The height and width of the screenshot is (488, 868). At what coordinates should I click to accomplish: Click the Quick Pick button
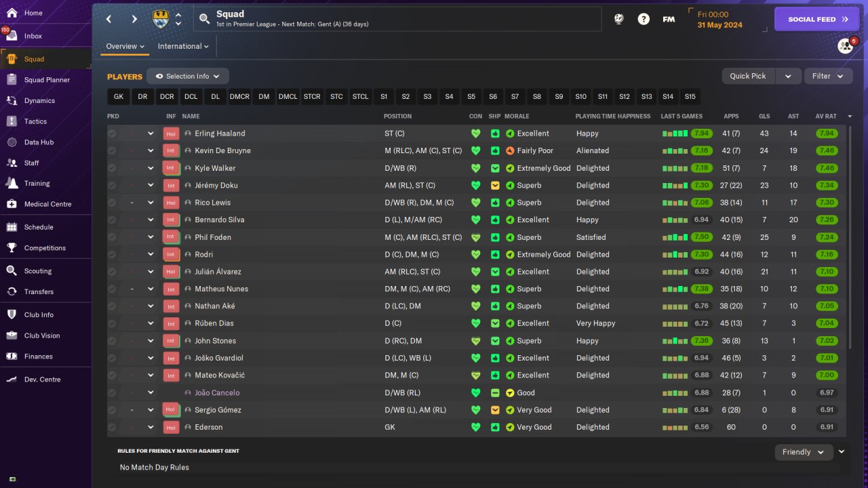748,76
